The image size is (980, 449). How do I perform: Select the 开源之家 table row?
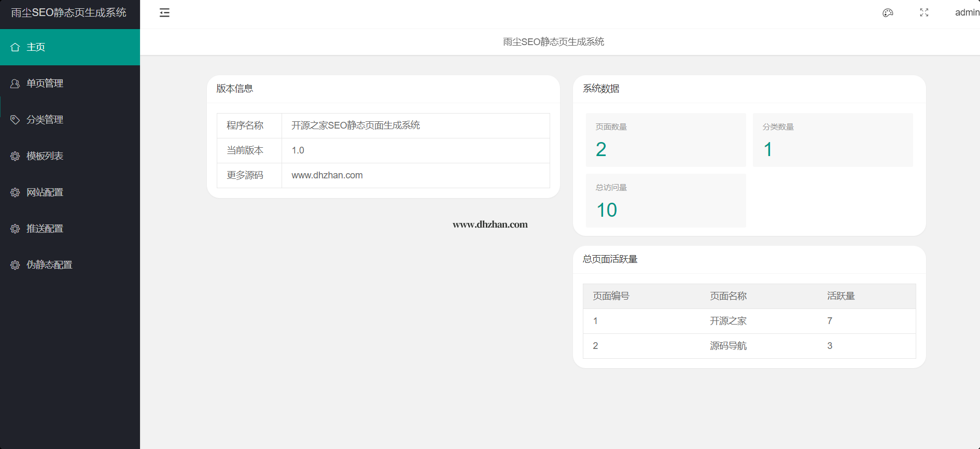[x=749, y=321]
